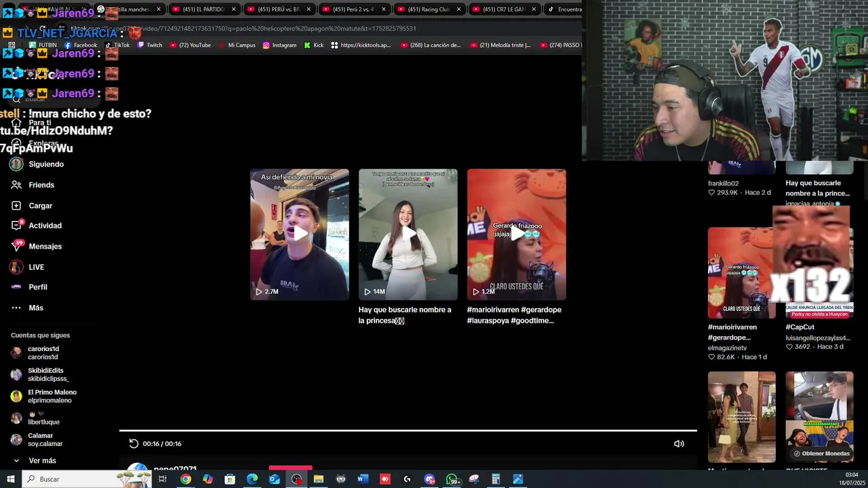
Task: Click the Cargar plus icon
Action: tap(16, 205)
